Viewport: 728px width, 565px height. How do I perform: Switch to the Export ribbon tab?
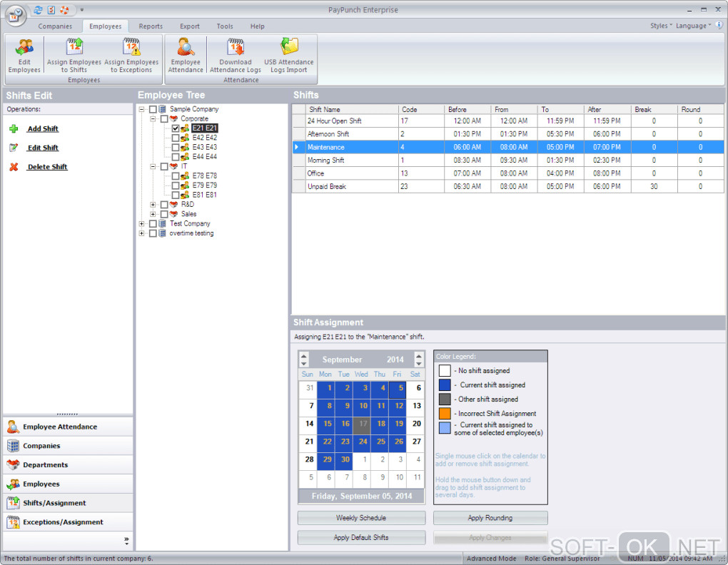coord(190,26)
